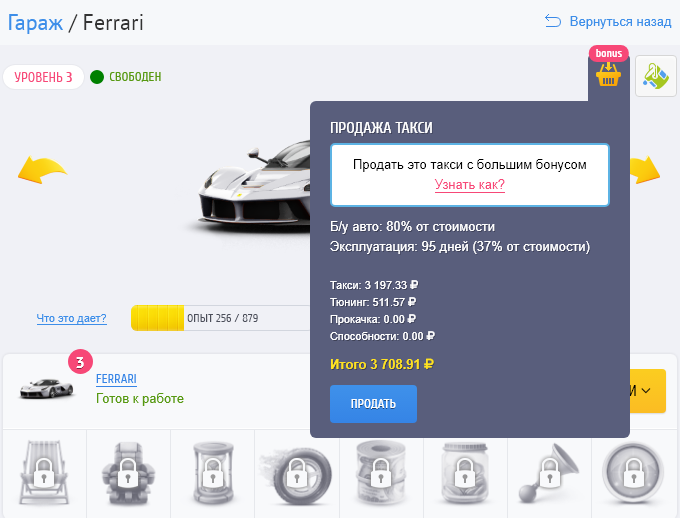680x518 pixels.
Task: Click the Тюнинг: 511.57 line
Action: click(373, 302)
